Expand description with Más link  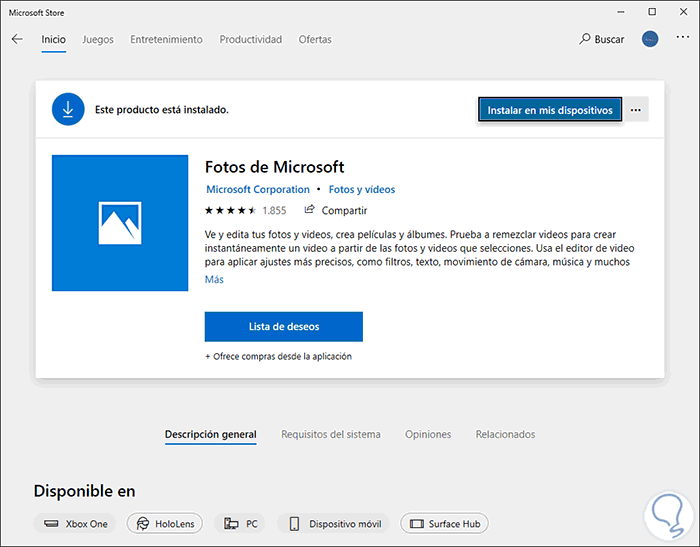click(x=214, y=279)
